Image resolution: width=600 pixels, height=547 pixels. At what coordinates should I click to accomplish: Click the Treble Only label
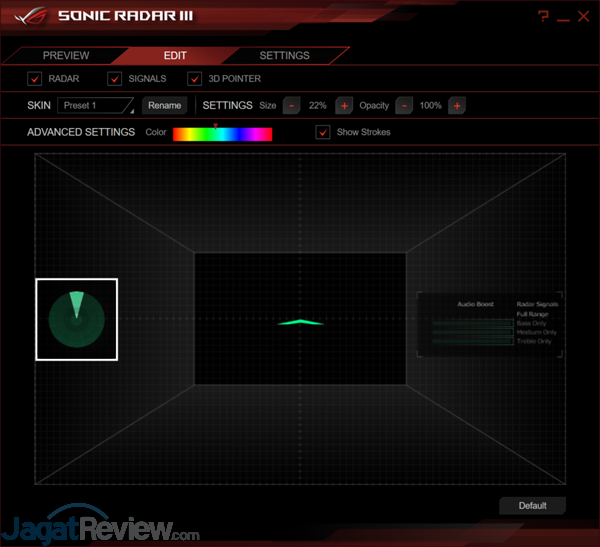point(534,341)
